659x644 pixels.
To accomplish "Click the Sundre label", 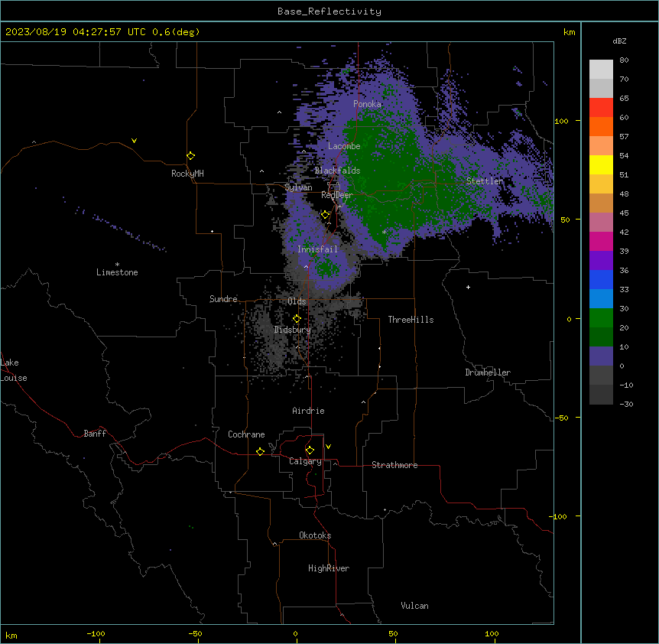I will [x=223, y=299].
